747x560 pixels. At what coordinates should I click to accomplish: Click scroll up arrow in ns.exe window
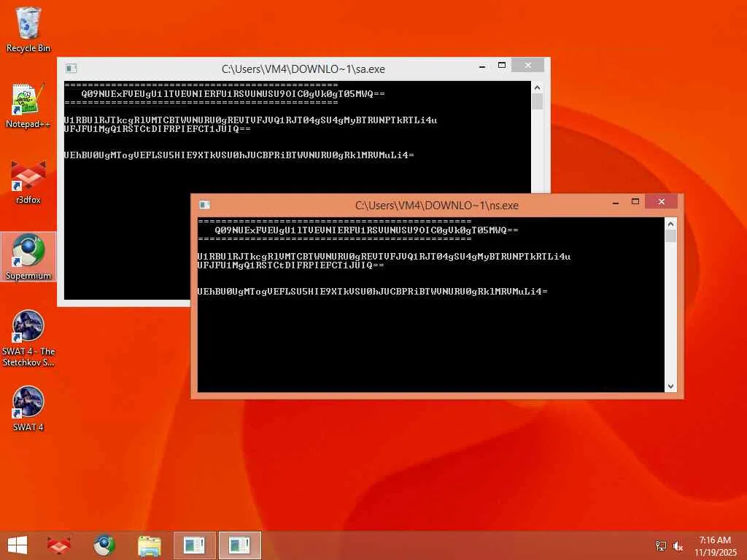[x=671, y=223]
